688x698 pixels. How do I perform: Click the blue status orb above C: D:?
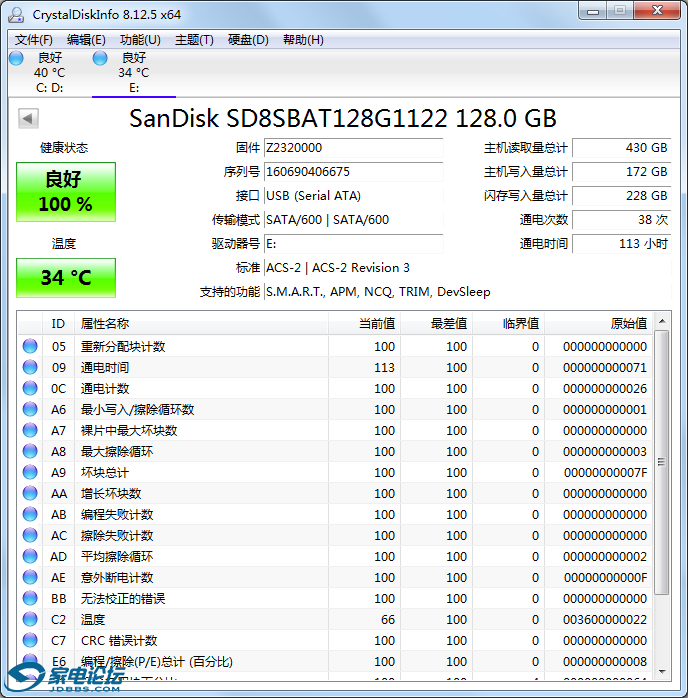coord(16,58)
